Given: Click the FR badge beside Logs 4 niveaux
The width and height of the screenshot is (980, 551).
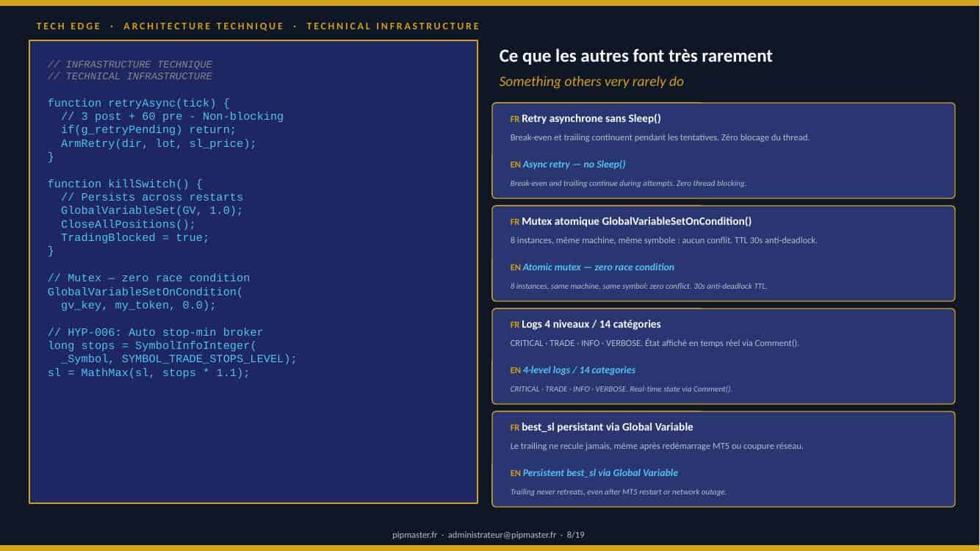Looking at the screenshot, I should pos(514,325).
